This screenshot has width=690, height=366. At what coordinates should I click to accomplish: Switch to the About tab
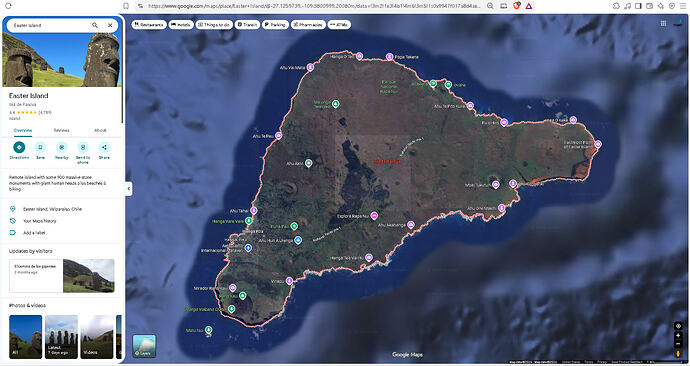pos(100,130)
